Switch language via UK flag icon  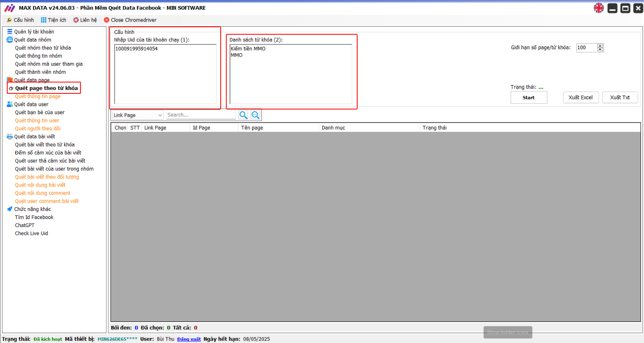tap(598, 8)
